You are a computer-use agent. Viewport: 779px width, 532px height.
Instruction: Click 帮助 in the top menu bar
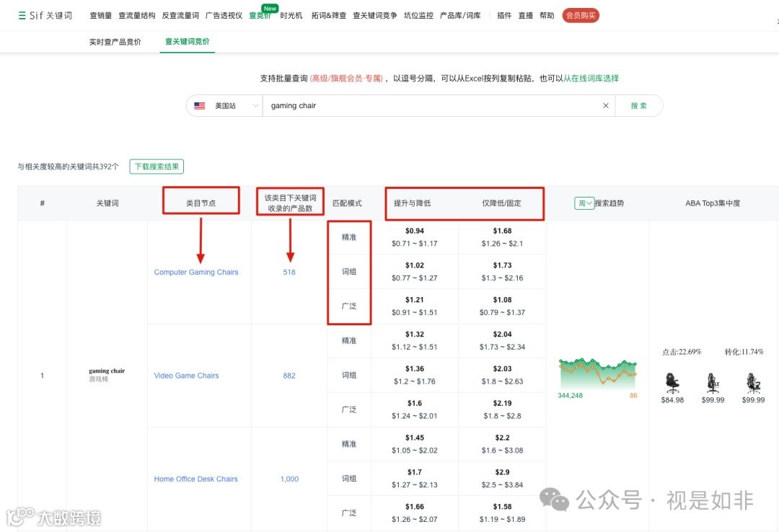[547, 15]
